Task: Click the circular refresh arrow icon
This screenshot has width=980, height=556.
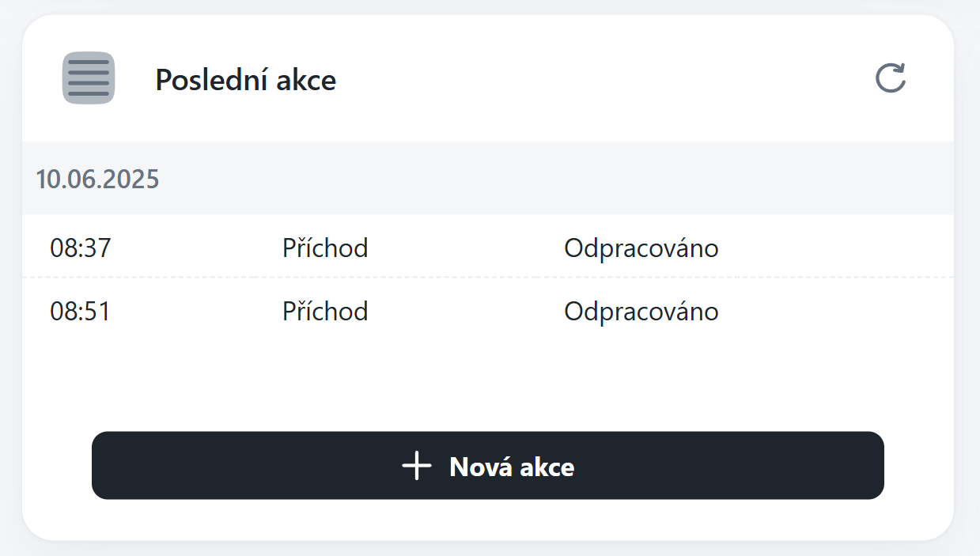Action: (x=890, y=78)
